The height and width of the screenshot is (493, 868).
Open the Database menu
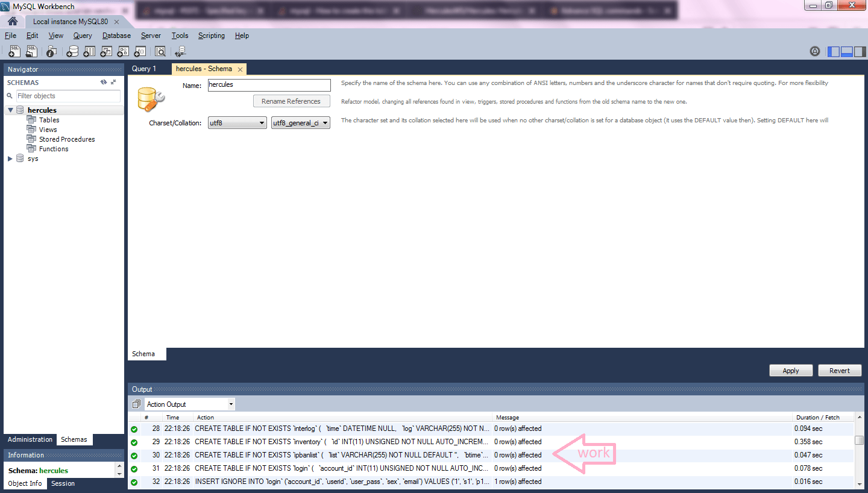pyautogui.click(x=116, y=36)
